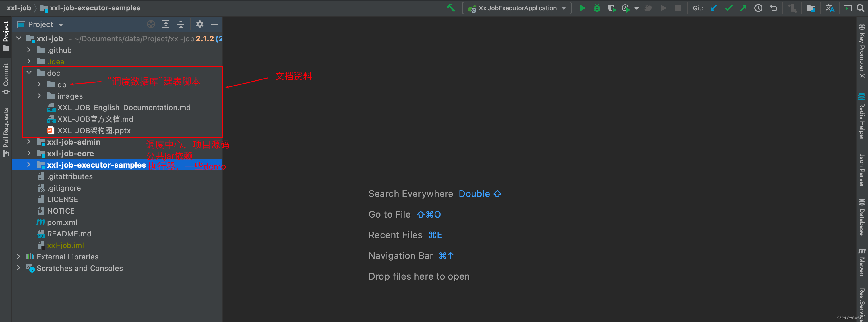
Task: Run with coverage shield icon
Action: pyautogui.click(x=612, y=8)
